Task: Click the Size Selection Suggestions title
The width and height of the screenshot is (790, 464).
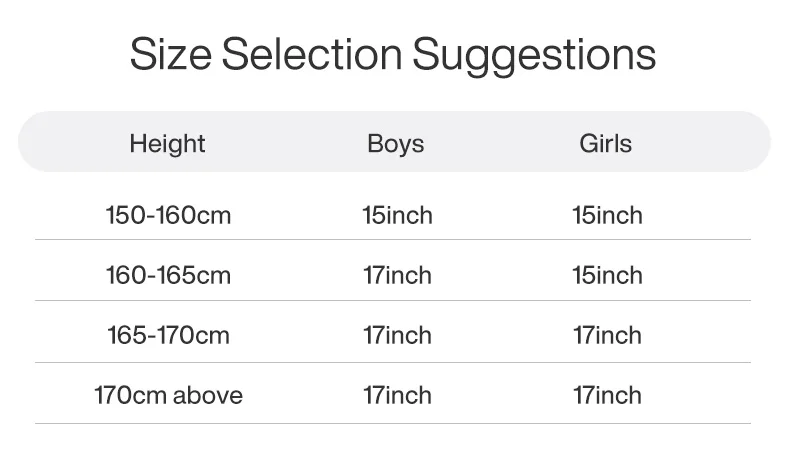Action: tap(393, 54)
